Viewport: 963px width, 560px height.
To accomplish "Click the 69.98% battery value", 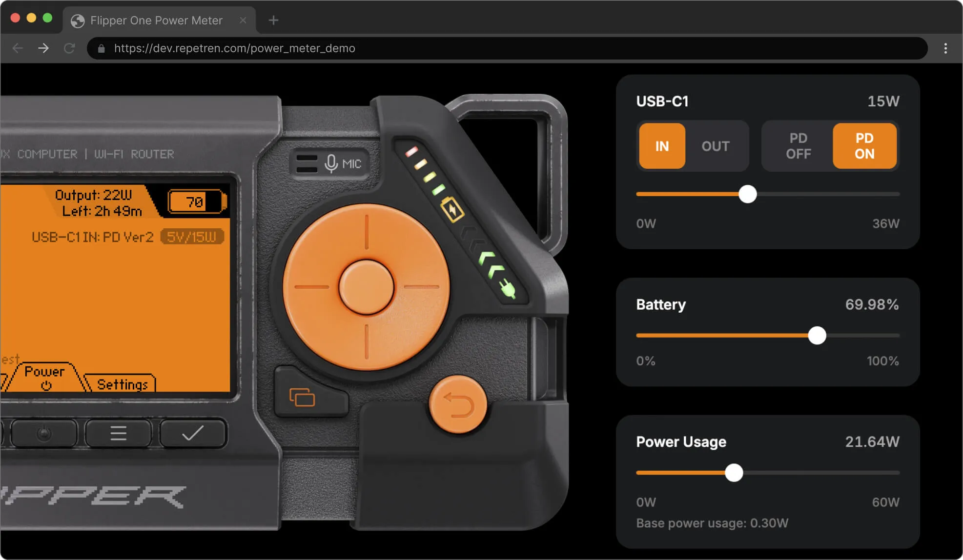I will coord(872,304).
